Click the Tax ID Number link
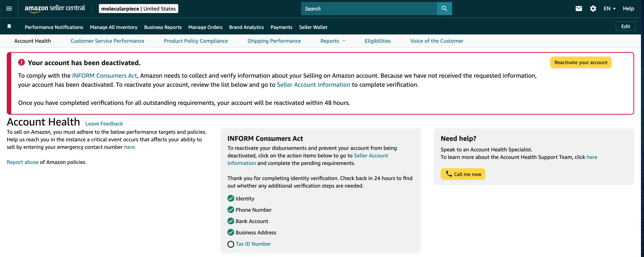This screenshot has width=644, height=257. coord(253,244)
